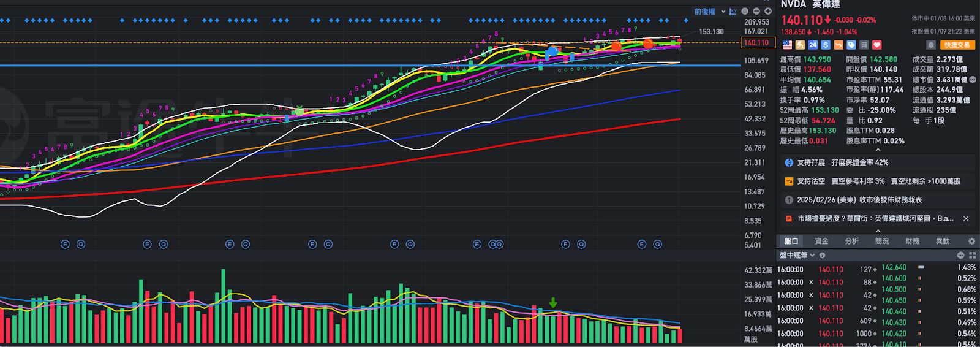Switch to the 財務 tab
This screenshot has height=347, width=980.
pyautogui.click(x=912, y=241)
